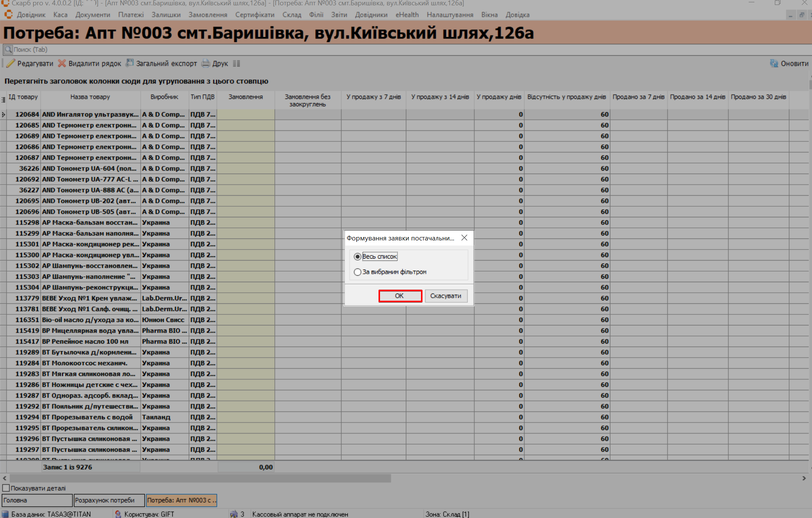Select the За вибраним фільтром radio option

[357, 272]
